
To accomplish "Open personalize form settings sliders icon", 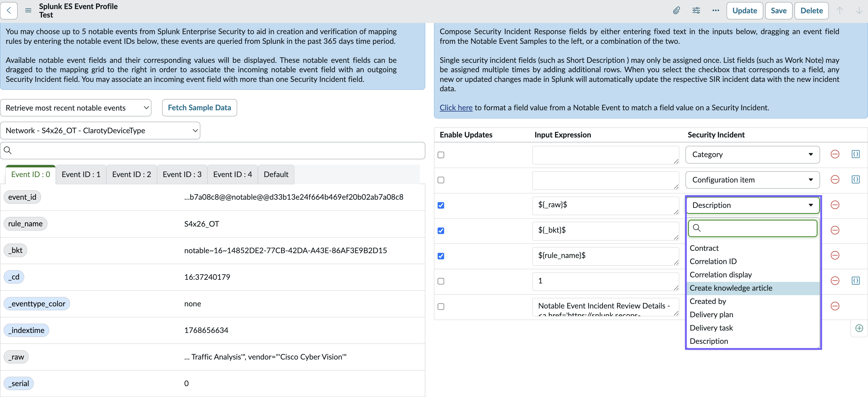I will [x=696, y=11].
